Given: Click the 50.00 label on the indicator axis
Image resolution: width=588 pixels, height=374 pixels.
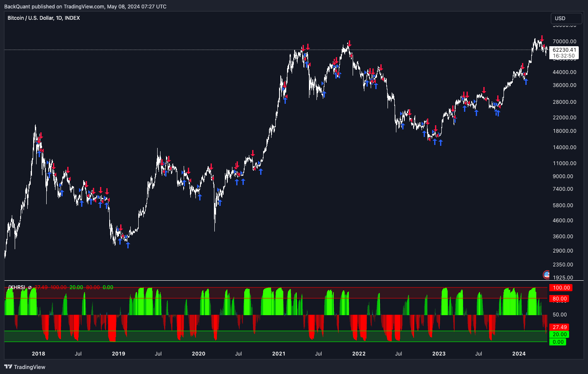Looking at the screenshot, I should pos(560,315).
